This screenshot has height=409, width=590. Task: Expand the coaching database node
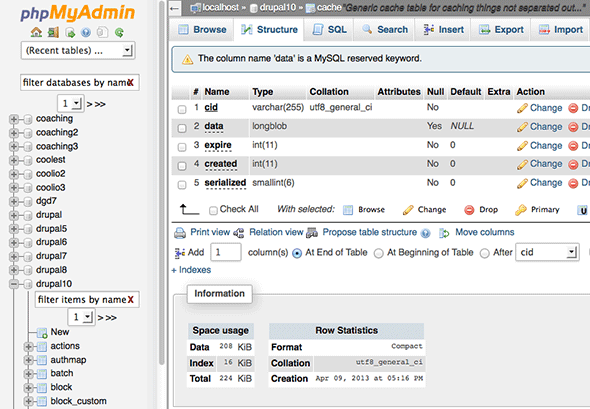click(14, 119)
